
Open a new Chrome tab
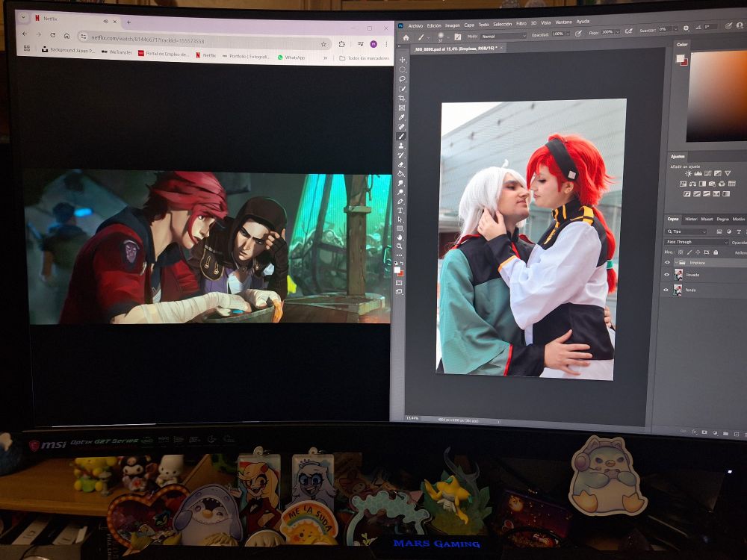click(x=128, y=22)
